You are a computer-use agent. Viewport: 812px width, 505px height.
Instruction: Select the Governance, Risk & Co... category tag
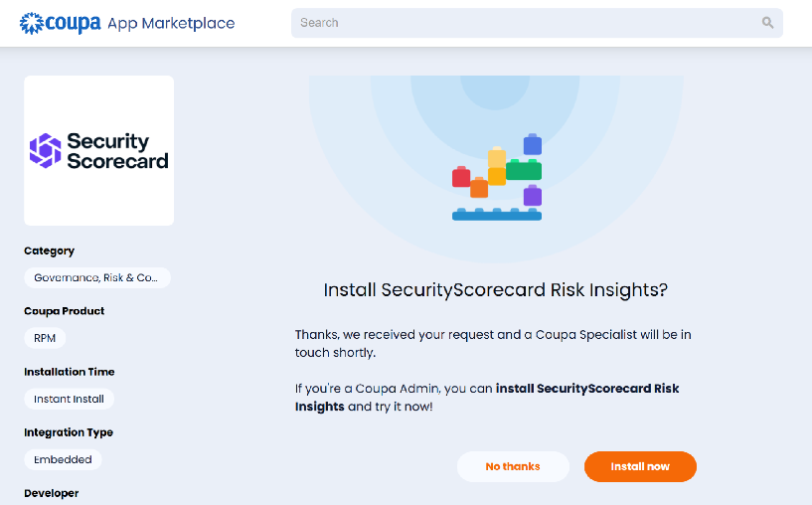pyautogui.click(x=96, y=277)
